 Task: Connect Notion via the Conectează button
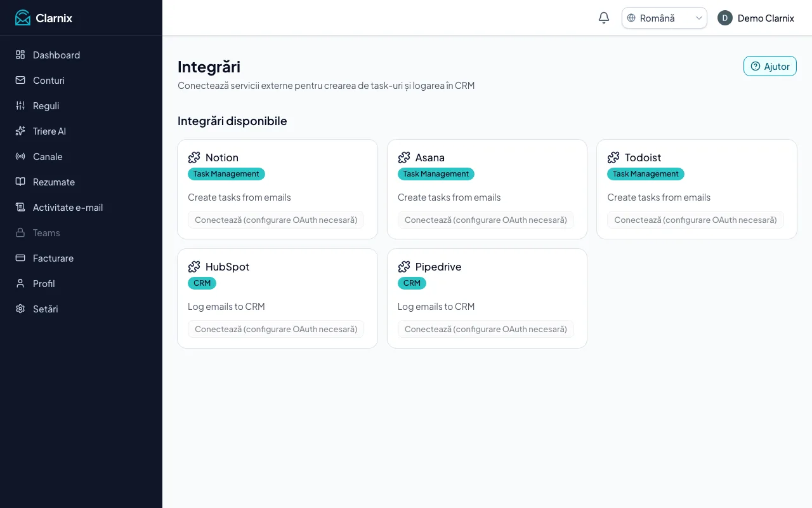point(276,220)
